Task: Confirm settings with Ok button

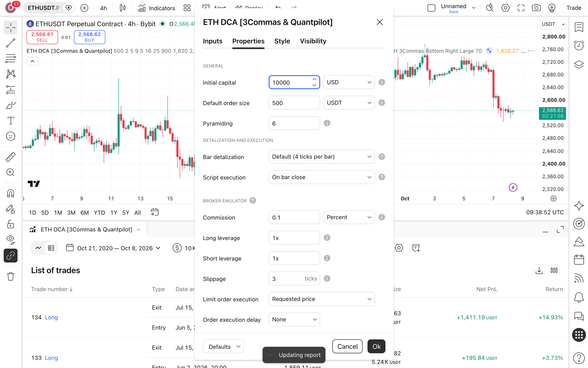Action: (x=376, y=346)
